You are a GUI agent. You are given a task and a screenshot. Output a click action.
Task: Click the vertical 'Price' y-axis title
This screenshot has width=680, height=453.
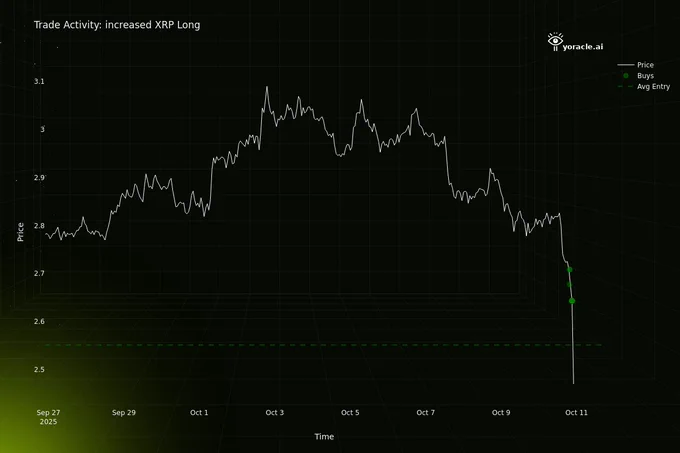coord(20,232)
